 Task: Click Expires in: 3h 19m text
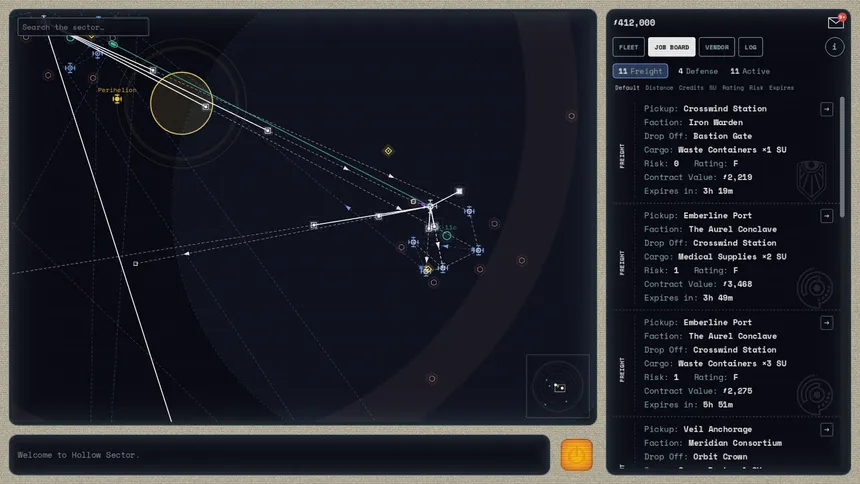tap(688, 191)
